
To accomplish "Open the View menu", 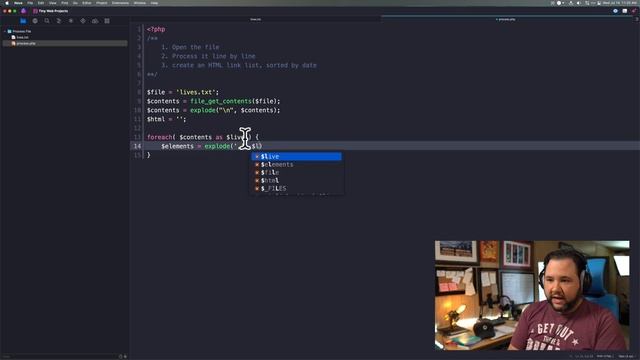I will click(53, 3).
